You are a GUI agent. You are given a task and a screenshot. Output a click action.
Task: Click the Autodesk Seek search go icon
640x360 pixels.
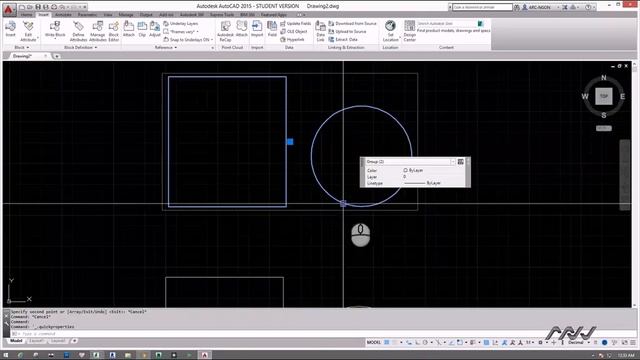coord(480,24)
